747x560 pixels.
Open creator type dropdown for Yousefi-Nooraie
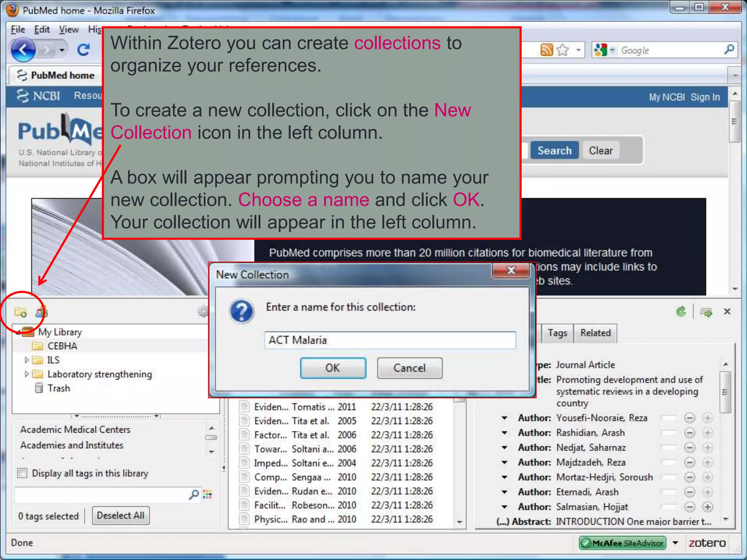[x=504, y=418]
